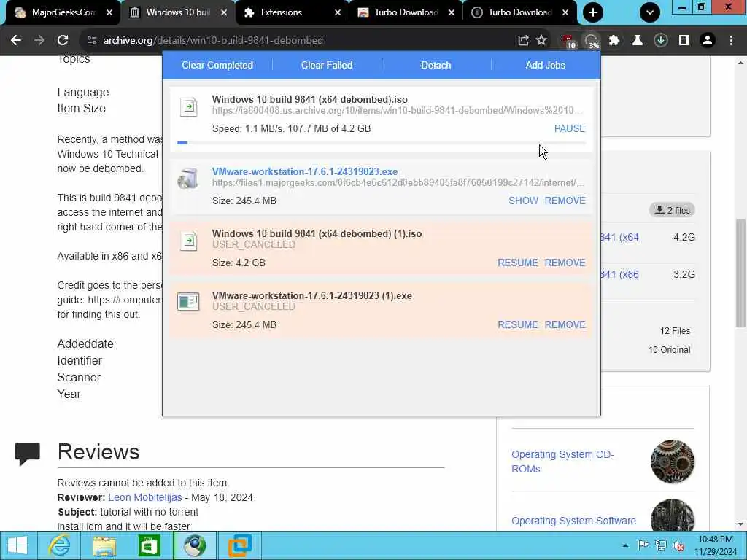Show the downloaded VMware-workstation exe file
Viewport: 747px width, 560px height.
[523, 201]
